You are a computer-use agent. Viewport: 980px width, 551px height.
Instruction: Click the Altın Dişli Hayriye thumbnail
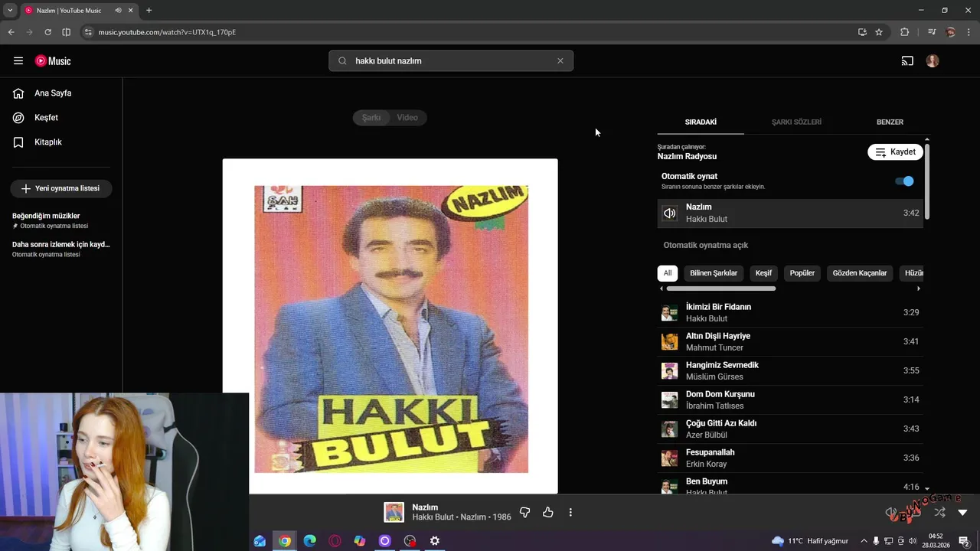tap(670, 342)
